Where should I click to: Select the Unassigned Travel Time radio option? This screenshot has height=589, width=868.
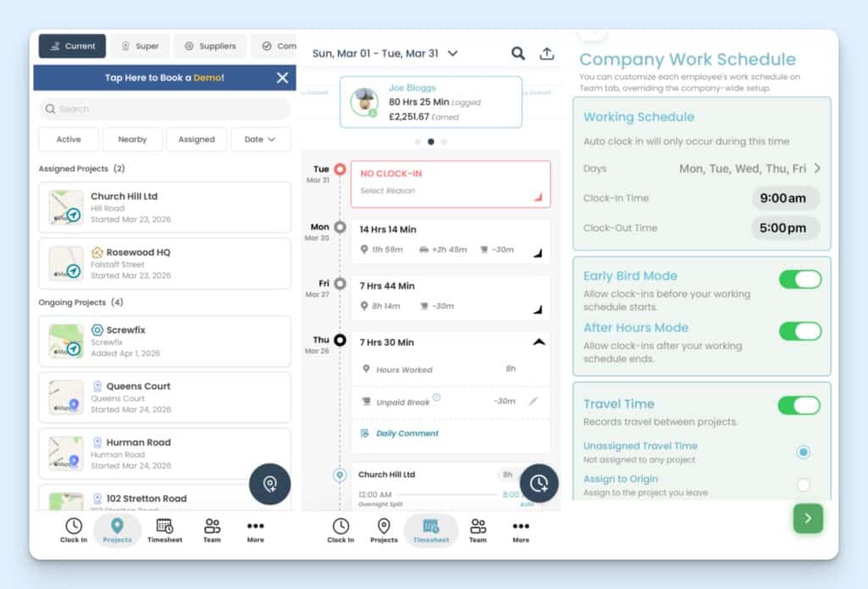pyautogui.click(x=803, y=452)
